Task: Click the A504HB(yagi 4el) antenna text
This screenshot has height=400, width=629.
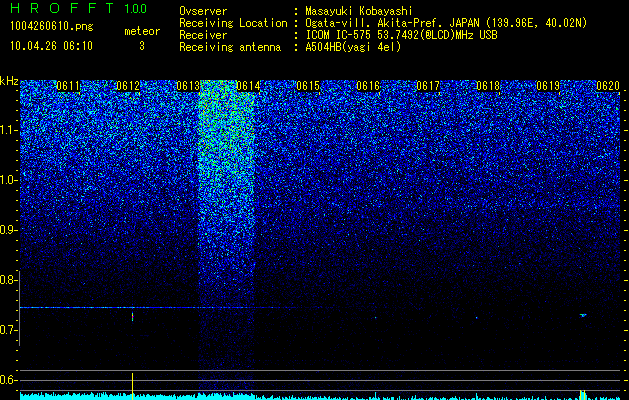Action: coord(353,47)
